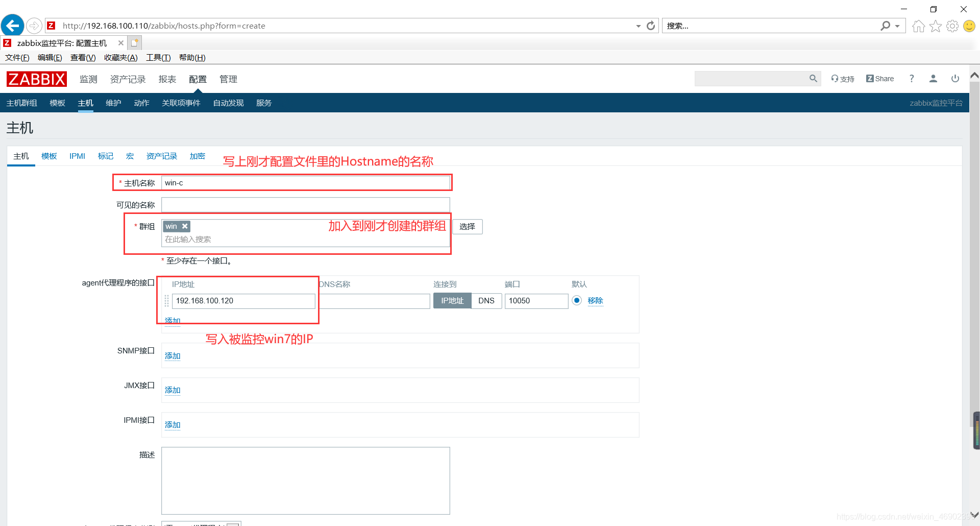Open favorites star icon
The image size is (980, 526).
(935, 26)
